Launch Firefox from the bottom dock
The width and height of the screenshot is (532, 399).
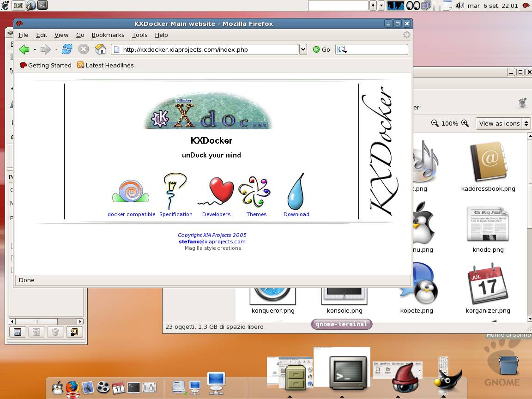(72, 388)
